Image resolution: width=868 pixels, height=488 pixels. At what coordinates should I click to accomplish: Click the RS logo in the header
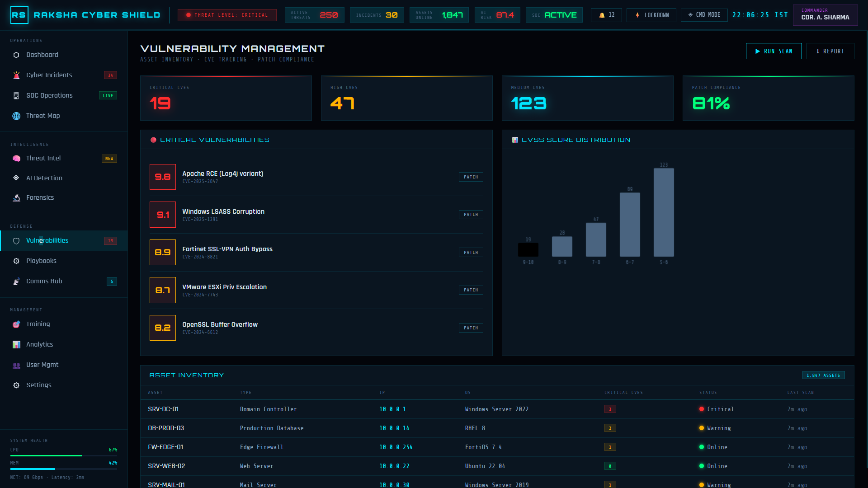(x=19, y=15)
